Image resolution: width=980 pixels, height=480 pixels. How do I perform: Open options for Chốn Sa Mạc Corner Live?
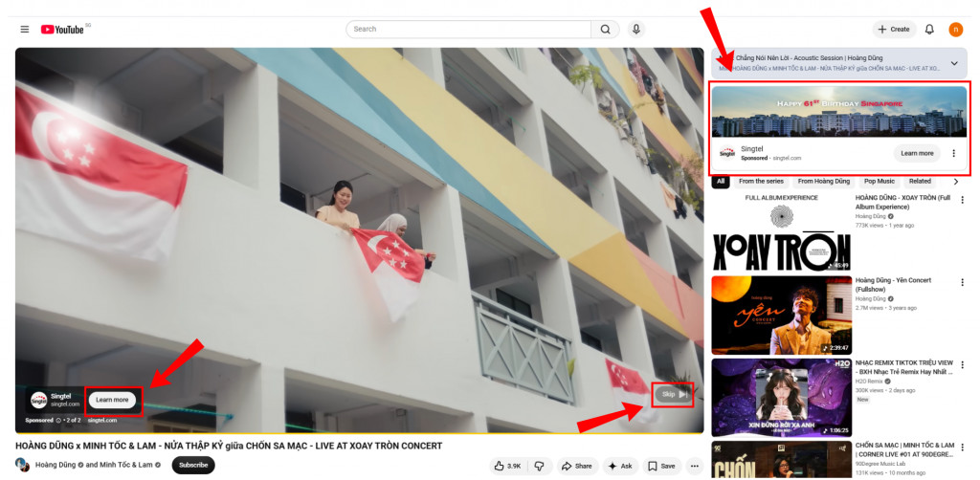[962, 447]
